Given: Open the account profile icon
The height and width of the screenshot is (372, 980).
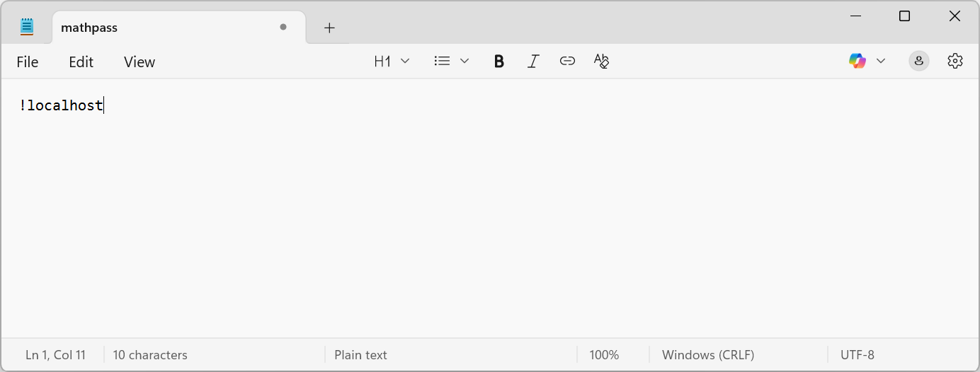Looking at the screenshot, I should 918,62.
